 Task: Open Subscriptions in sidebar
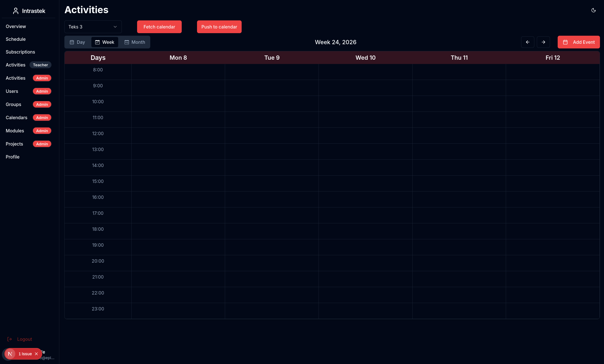click(20, 52)
